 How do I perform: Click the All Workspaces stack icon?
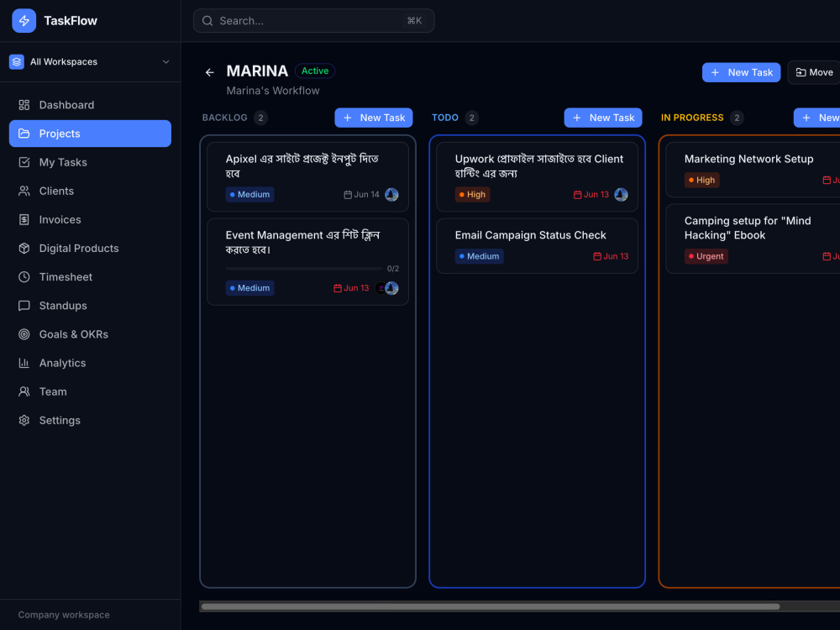[17, 61]
